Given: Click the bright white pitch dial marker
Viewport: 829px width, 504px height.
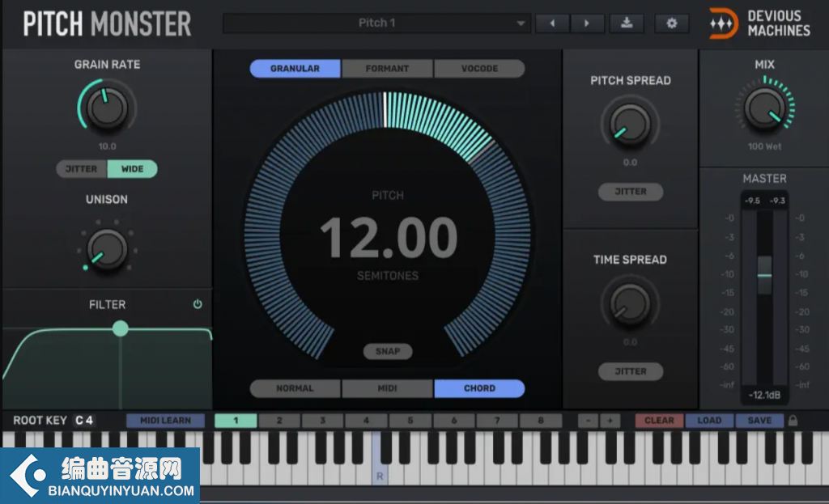Looking at the screenshot, I should tap(385, 110).
